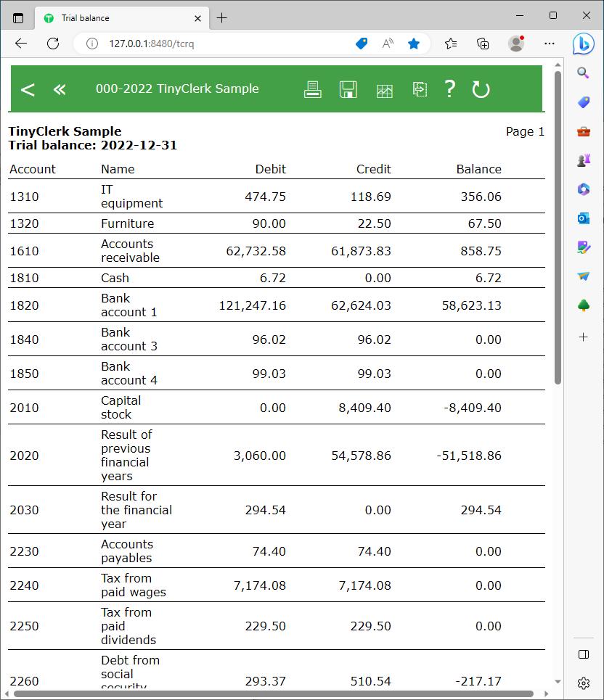Open a new browser tab
Image resolution: width=604 pixels, height=700 pixels.
[x=222, y=18]
